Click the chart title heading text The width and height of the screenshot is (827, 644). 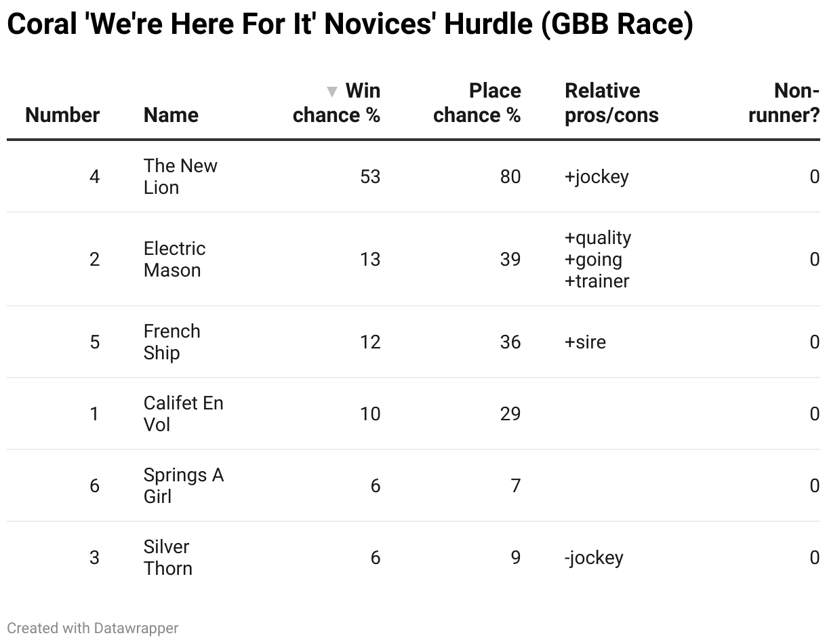coord(350,24)
